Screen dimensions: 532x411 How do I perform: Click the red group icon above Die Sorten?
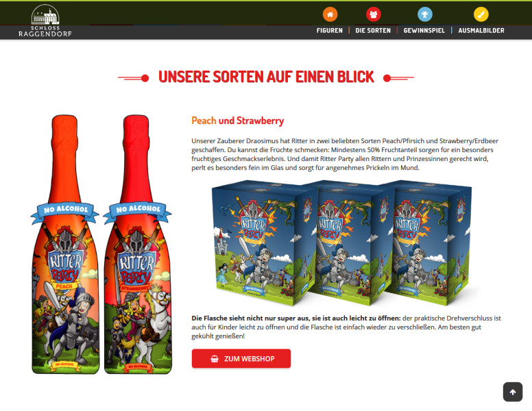click(373, 14)
